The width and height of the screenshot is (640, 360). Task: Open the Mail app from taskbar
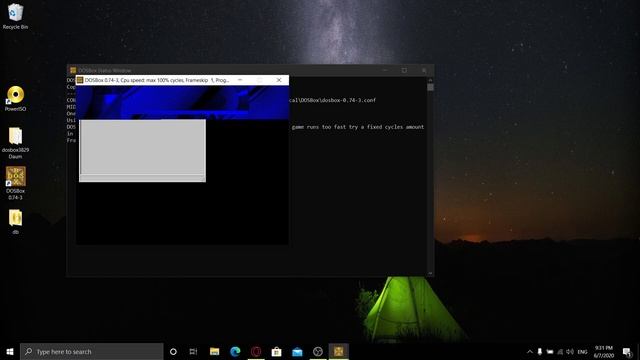(297, 351)
